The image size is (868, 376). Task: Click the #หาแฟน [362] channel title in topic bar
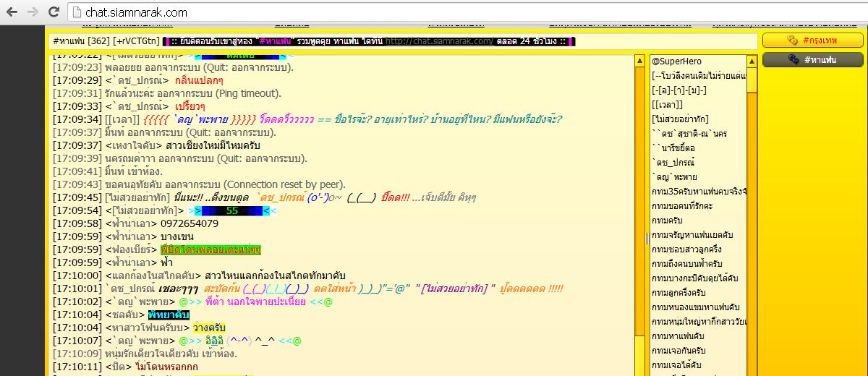80,41
